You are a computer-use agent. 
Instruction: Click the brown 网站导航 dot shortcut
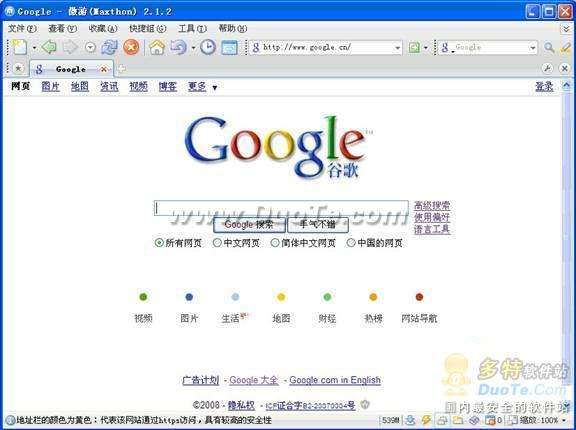(x=419, y=297)
